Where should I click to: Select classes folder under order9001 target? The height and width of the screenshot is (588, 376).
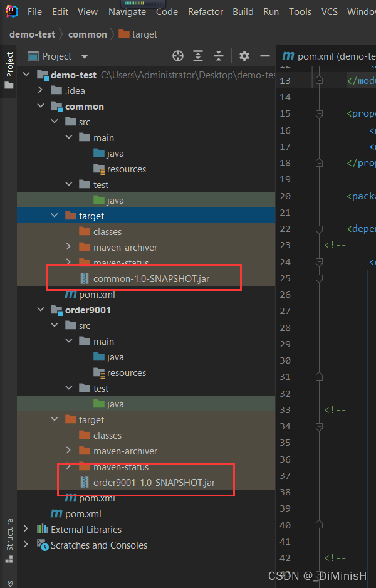point(146,436)
